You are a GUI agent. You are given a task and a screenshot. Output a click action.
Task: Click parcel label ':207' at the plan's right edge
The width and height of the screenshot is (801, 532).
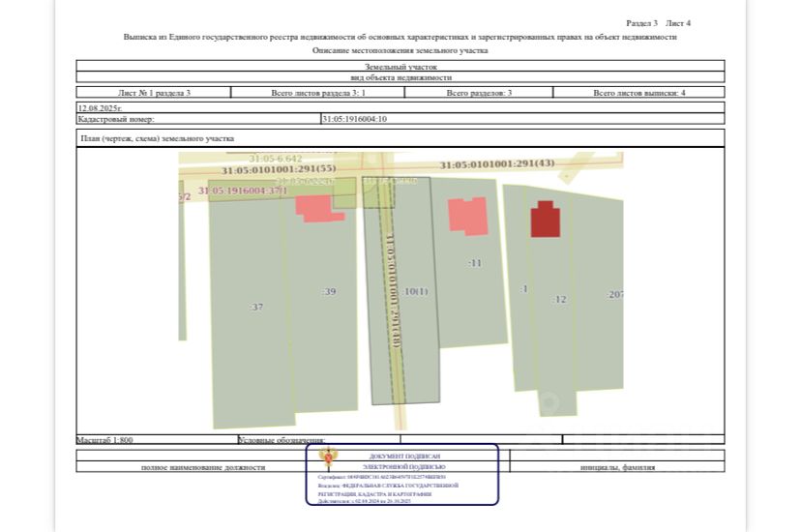click(615, 295)
